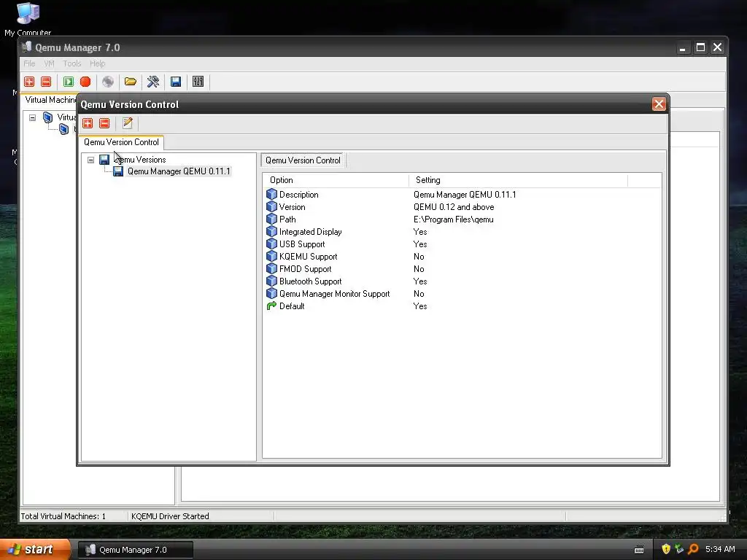Click the Option column header
This screenshot has height=560, width=747.
(336, 180)
